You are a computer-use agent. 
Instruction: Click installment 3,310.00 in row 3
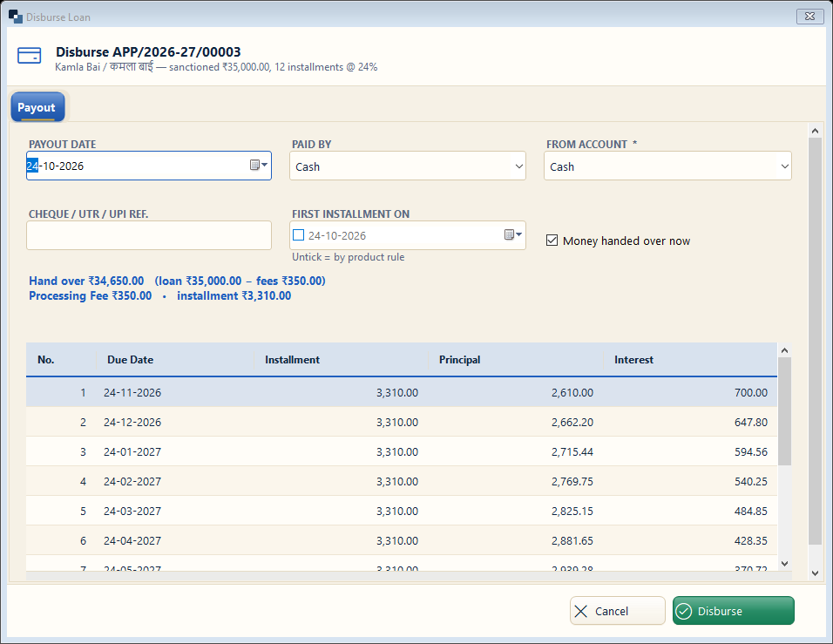click(396, 452)
